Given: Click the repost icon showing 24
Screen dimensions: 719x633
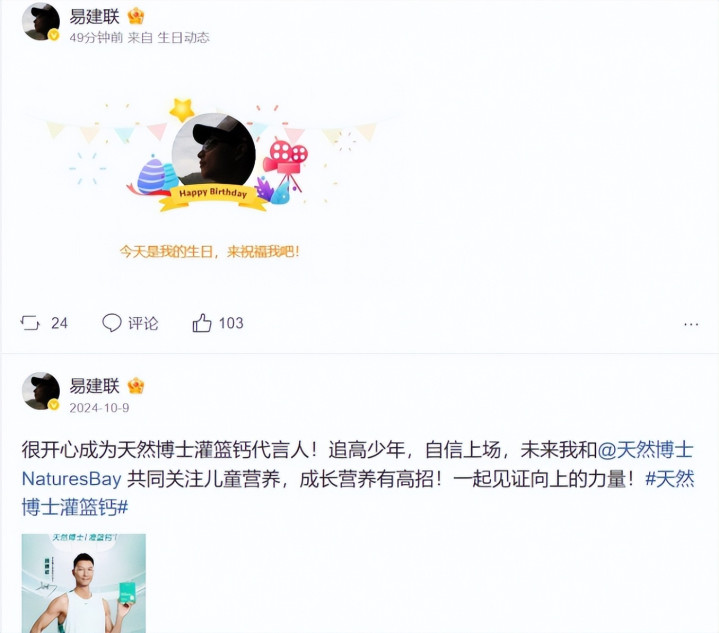Looking at the screenshot, I should [30, 323].
